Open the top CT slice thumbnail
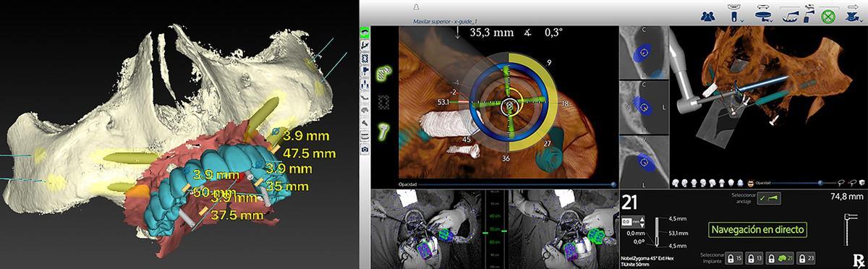The height and width of the screenshot is (269, 868). pos(643,54)
